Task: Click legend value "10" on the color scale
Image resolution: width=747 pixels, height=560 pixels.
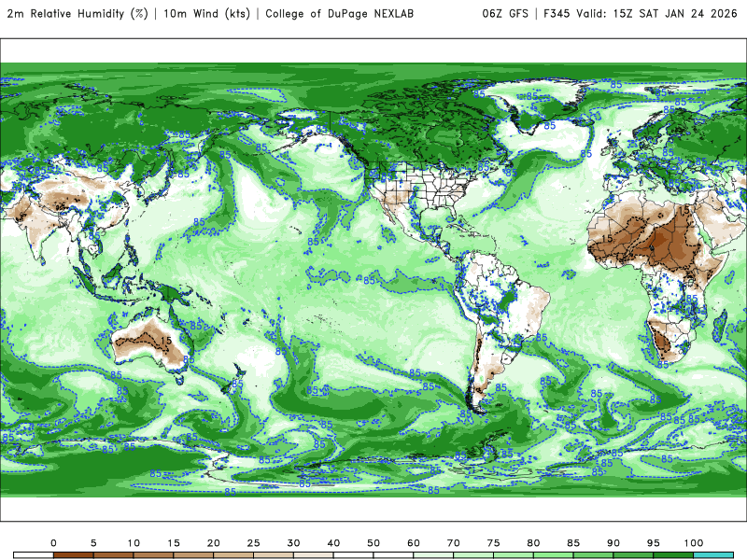Action: [134, 543]
